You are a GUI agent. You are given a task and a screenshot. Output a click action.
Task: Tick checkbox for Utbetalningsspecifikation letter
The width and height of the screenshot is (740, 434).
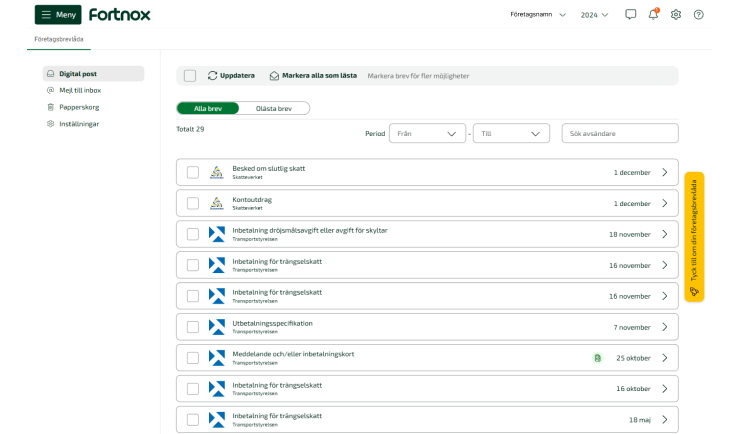pos(193,327)
